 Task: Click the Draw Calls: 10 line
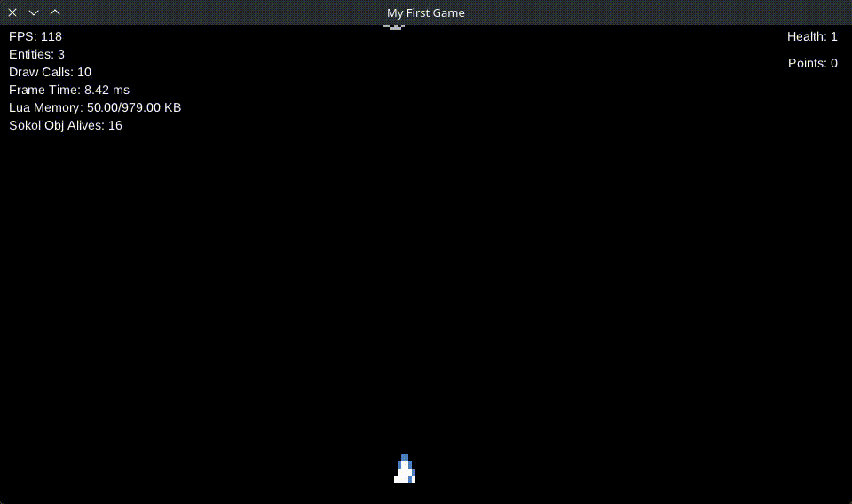click(x=50, y=72)
